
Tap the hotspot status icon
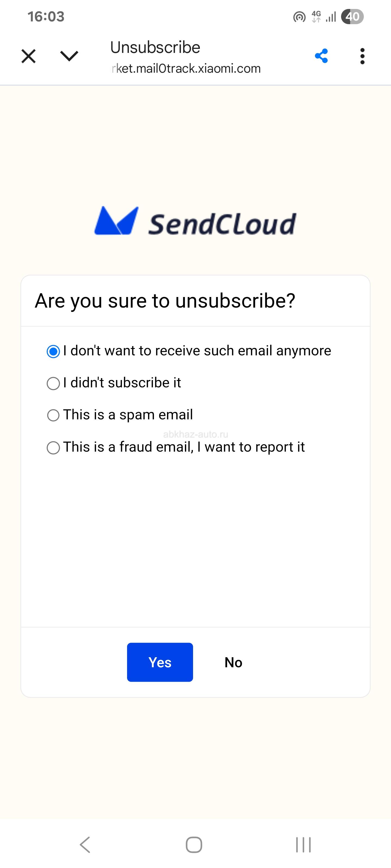click(x=299, y=17)
